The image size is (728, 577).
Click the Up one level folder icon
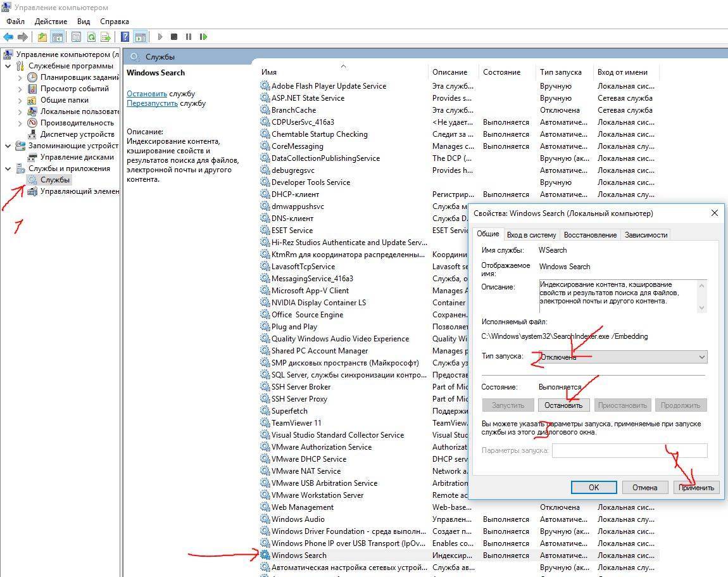coord(42,37)
